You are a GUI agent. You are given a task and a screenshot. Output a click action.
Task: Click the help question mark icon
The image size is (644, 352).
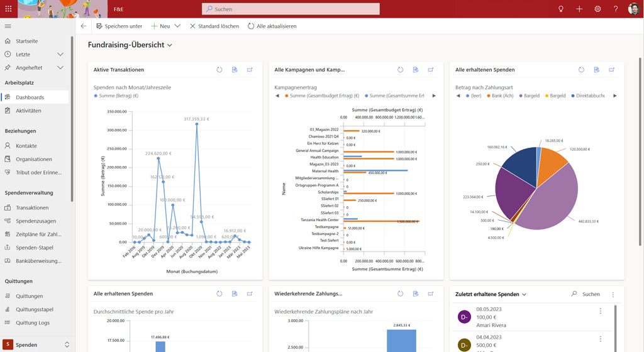pyautogui.click(x=616, y=9)
